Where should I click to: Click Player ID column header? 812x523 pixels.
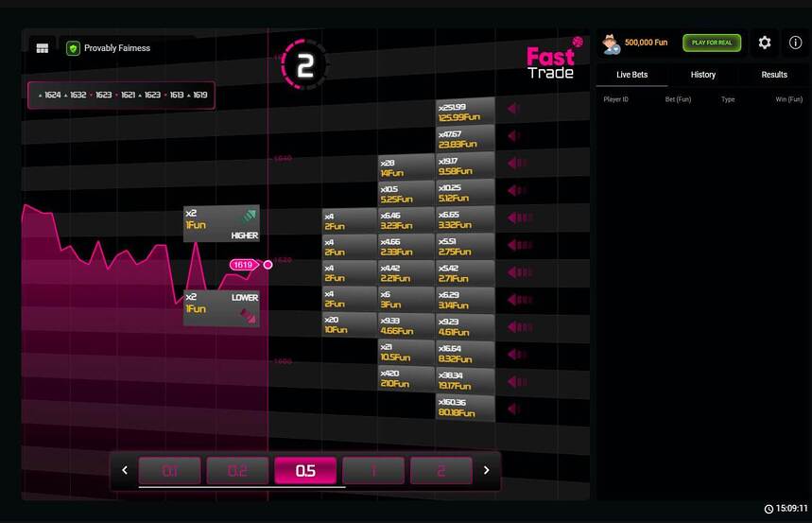(x=615, y=99)
